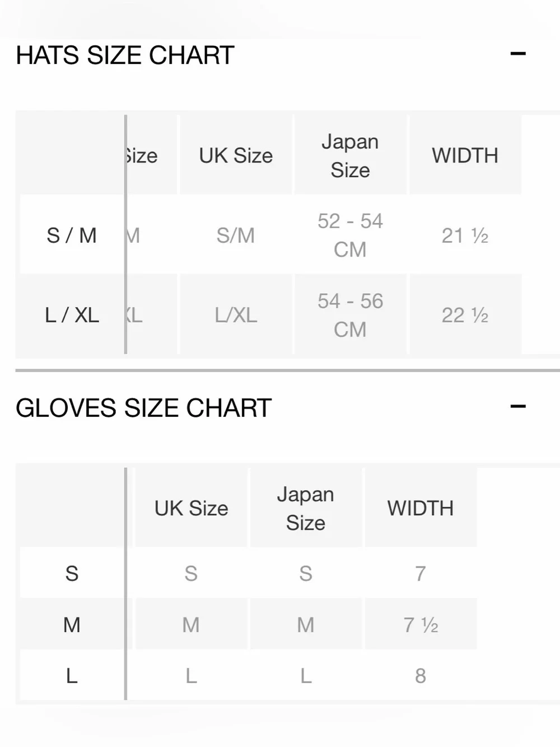Select the S / M hat row label
The image size is (560, 747).
[72, 235]
